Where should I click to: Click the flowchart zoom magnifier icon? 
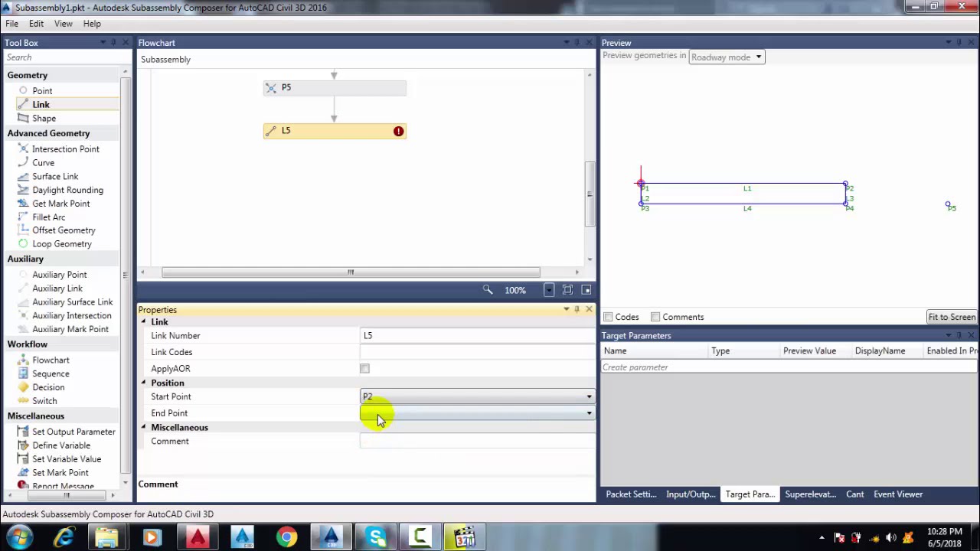coord(488,290)
